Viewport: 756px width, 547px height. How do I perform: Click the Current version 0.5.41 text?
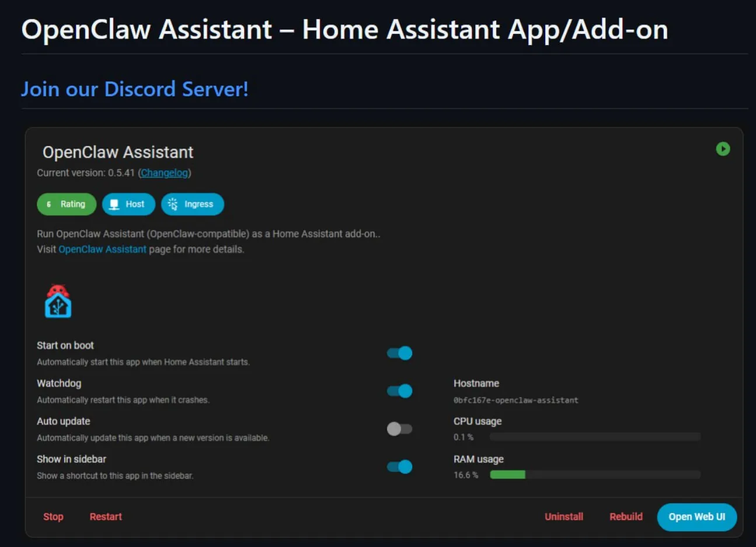(86, 173)
